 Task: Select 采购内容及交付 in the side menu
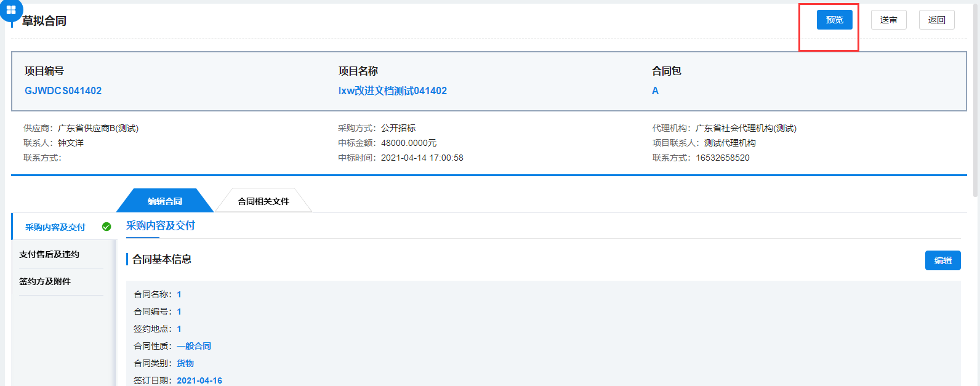(55, 227)
